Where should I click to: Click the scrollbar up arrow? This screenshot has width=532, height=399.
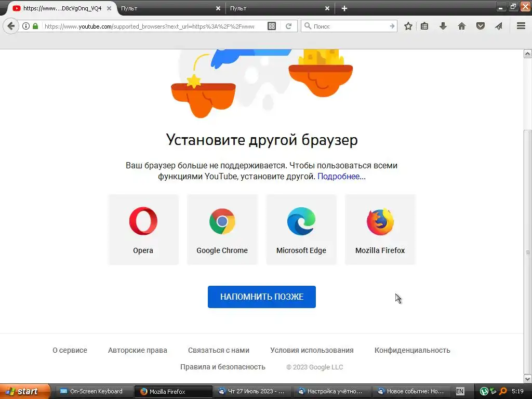pos(528,54)
